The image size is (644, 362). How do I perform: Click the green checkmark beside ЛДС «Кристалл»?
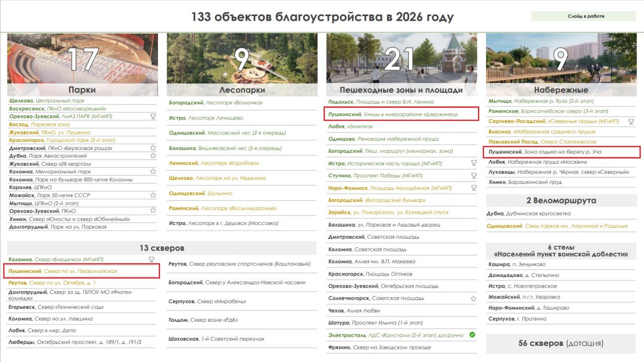pyautogui.click(x=472, y=335)
